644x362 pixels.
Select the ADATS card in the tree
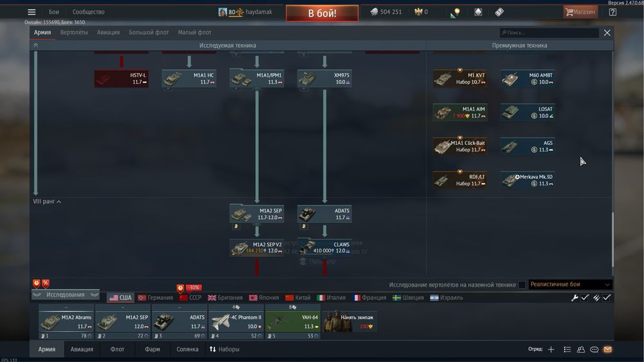(325, 214)
